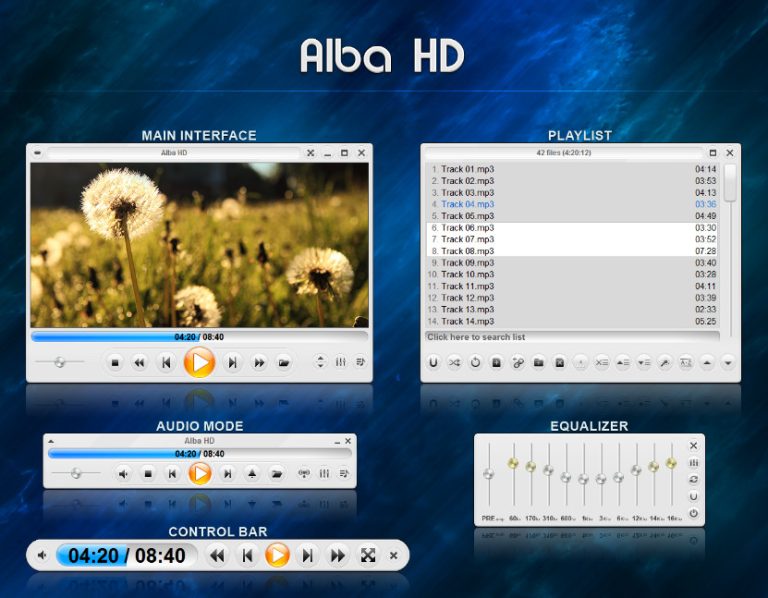Select Track 08.mp3 in the playlist
Image resolution: width=768 pixels, height=598 pixels.
(x=572, y=251)
